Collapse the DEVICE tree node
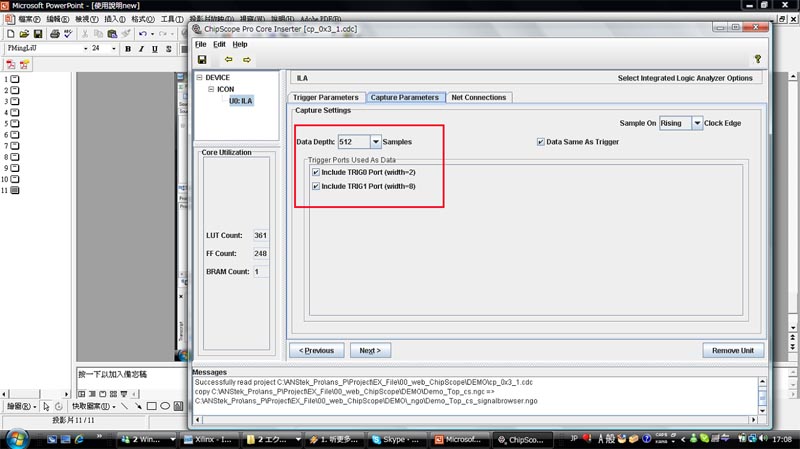Image resolution: width=800 pixels, height=449 pixels. click(199, 78)
